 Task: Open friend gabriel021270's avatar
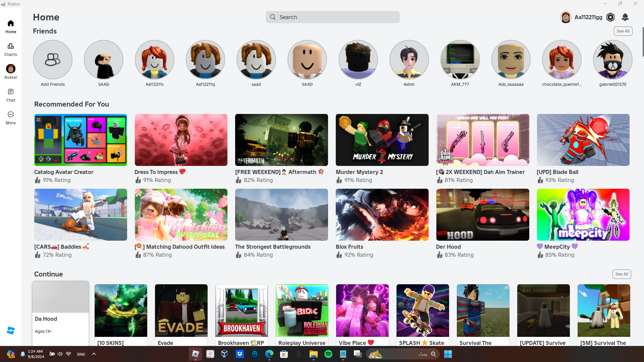[x=612, y=60]
